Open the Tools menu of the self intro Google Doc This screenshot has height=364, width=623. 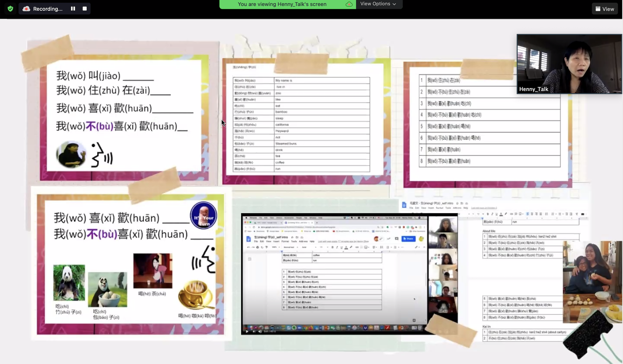(448, 208)
